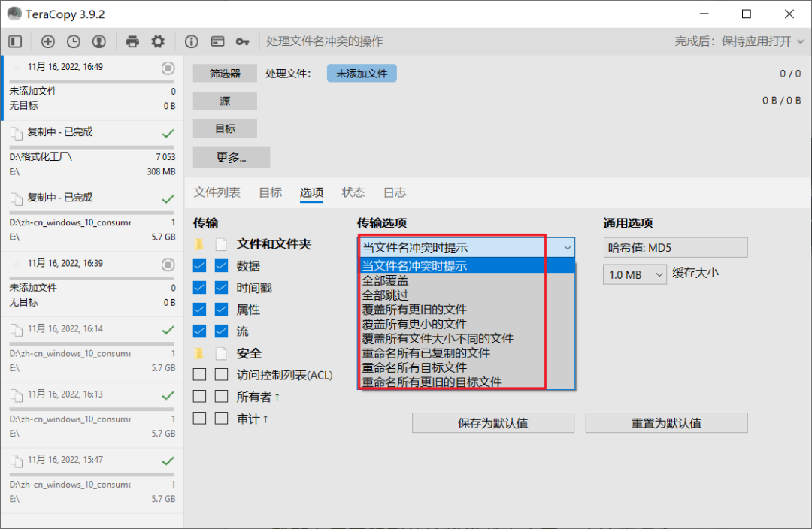
Task: Click the 重置为默认值 button
Action: tap(666, 422)
